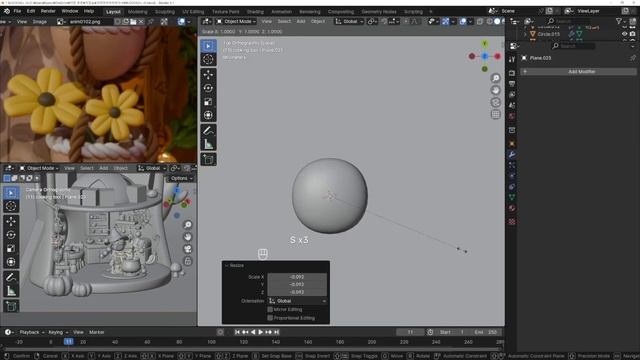Select the Annotate tool in main viewport
This screenshot has height=360, width=640.
tap(208, 131)
